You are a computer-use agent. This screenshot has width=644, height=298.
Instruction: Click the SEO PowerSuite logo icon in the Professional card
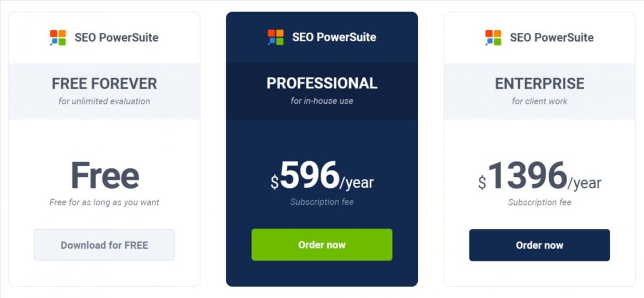276,37
